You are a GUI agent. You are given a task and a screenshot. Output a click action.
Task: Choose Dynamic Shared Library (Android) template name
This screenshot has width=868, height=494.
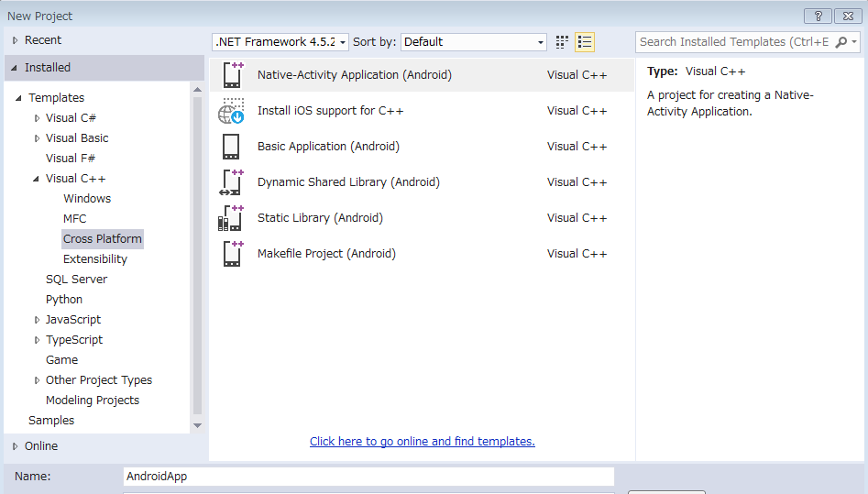pos(348,182)
